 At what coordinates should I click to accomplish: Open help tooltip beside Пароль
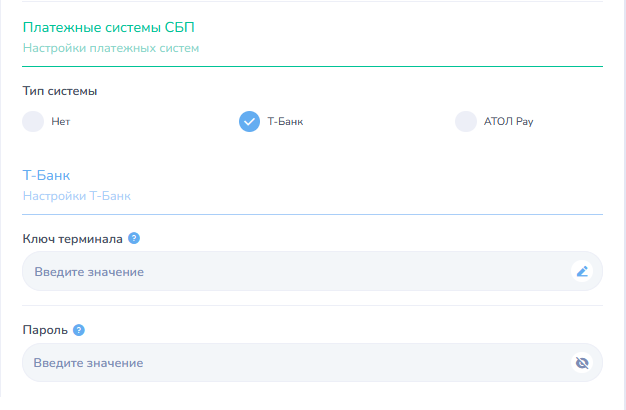(x=79, y=330)
